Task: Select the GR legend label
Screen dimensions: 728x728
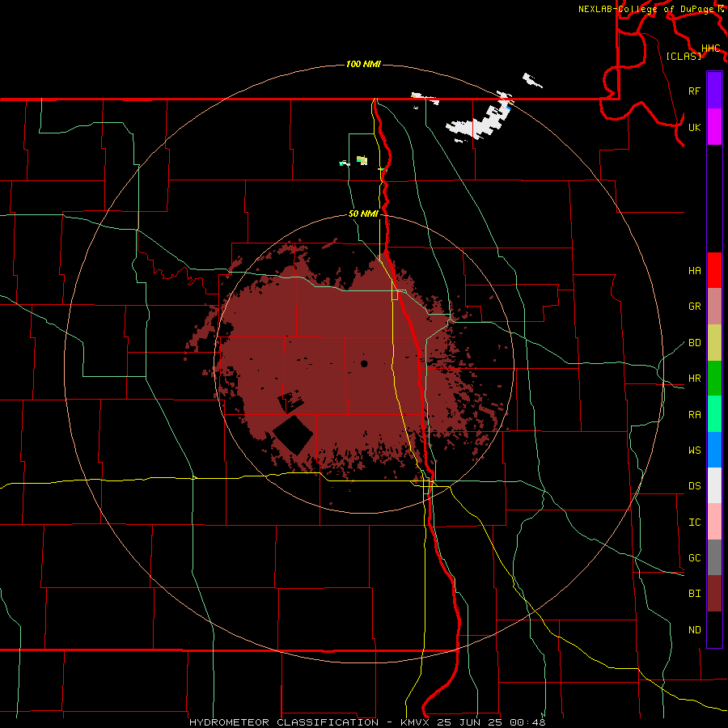Action: [694, 307]
